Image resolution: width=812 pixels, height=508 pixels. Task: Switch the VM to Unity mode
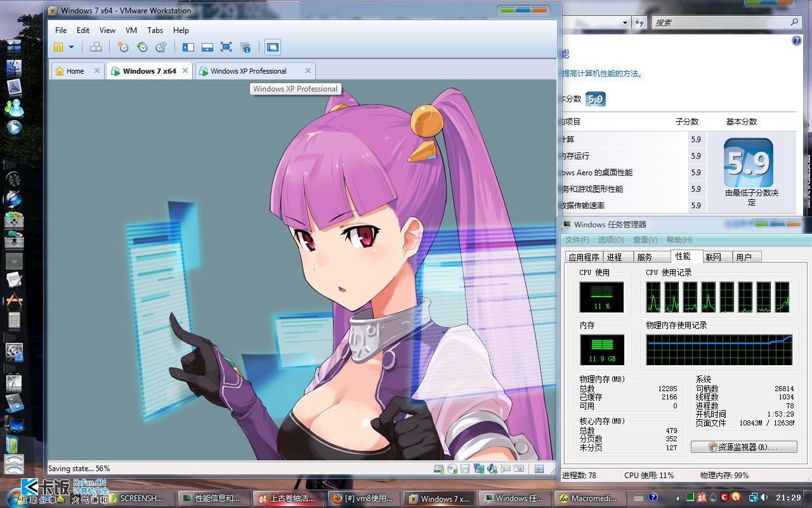[x=246, y=47]
